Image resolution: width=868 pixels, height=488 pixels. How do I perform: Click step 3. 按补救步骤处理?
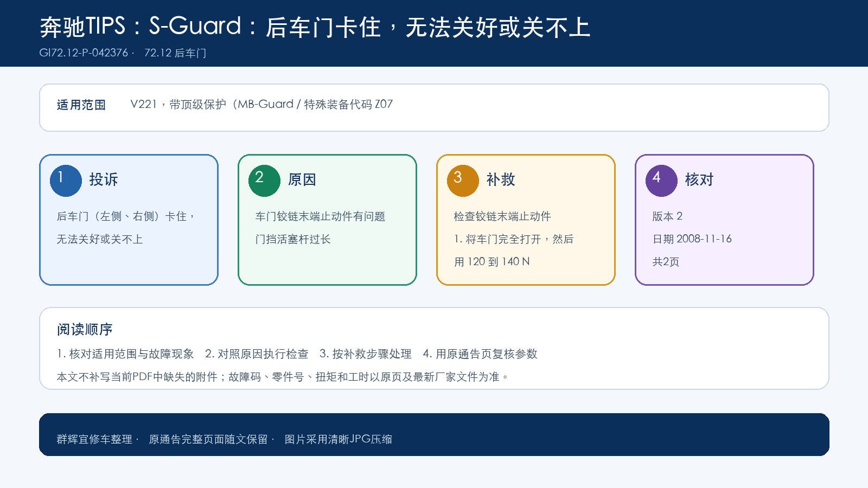pos(366,354)
